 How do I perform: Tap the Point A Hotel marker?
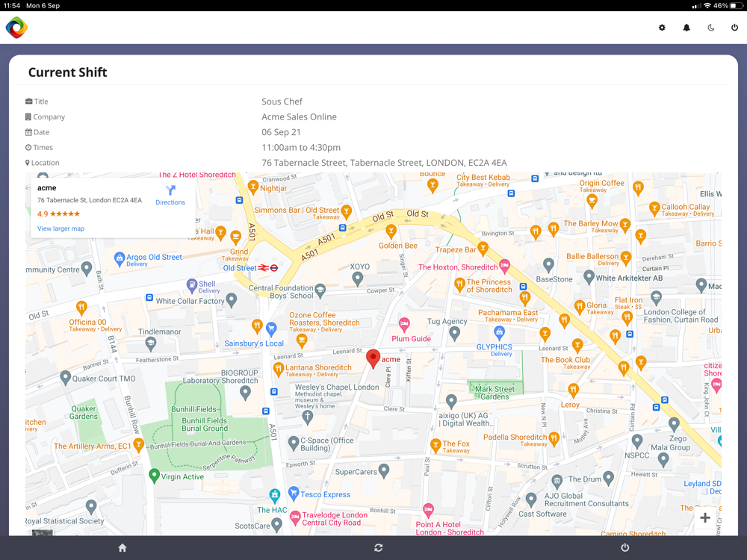click(428, 511)
